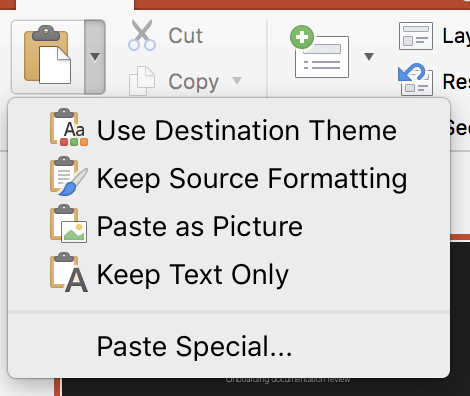The image size is (470, 396).
Task: Click the Paste as Picture clipboard icon
Action: (x=69, y=223)
